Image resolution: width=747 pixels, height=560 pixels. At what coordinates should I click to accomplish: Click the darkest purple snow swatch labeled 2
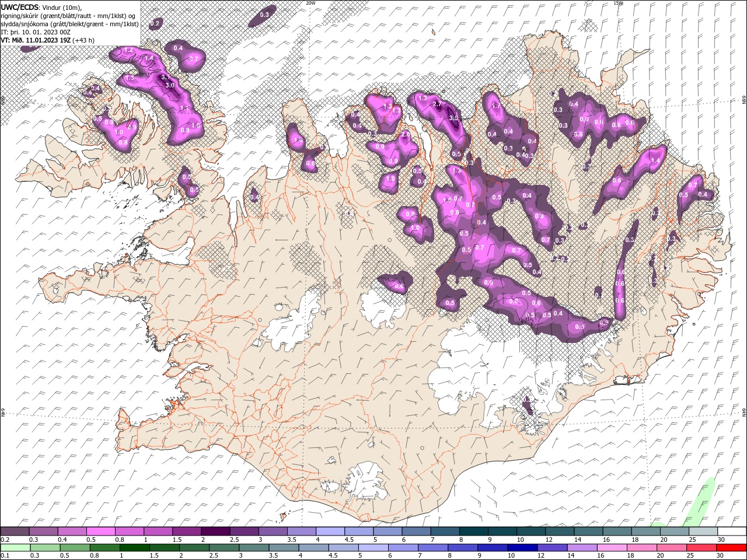tap(215, 531)
